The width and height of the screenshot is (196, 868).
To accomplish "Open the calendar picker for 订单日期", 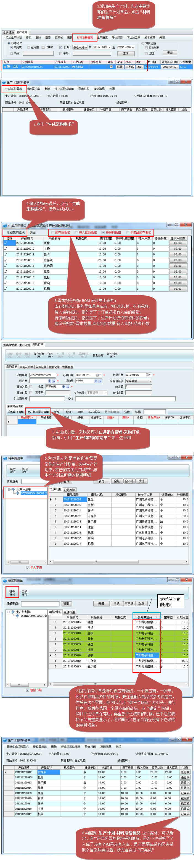I will pyautogui.click(x=98, y=375).
